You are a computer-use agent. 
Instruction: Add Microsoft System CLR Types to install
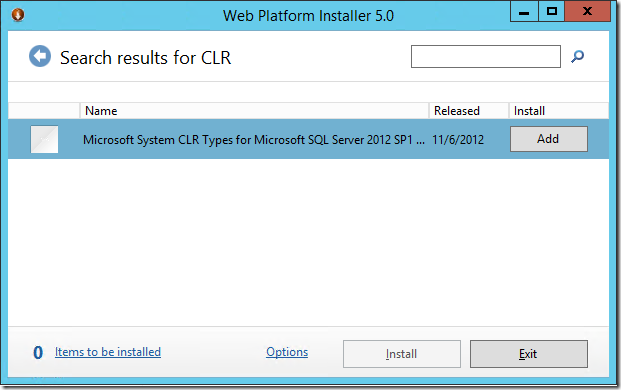click(549, 139)
